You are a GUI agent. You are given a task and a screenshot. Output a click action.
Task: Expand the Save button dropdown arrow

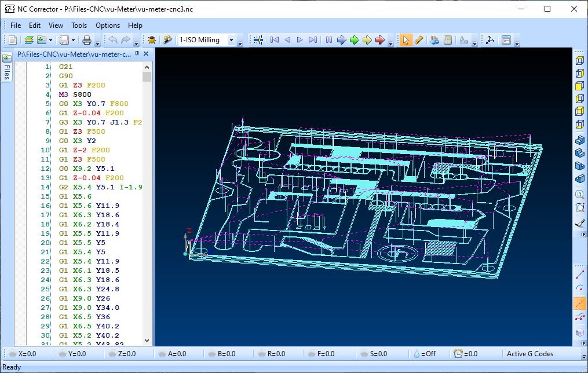[73, 40]
